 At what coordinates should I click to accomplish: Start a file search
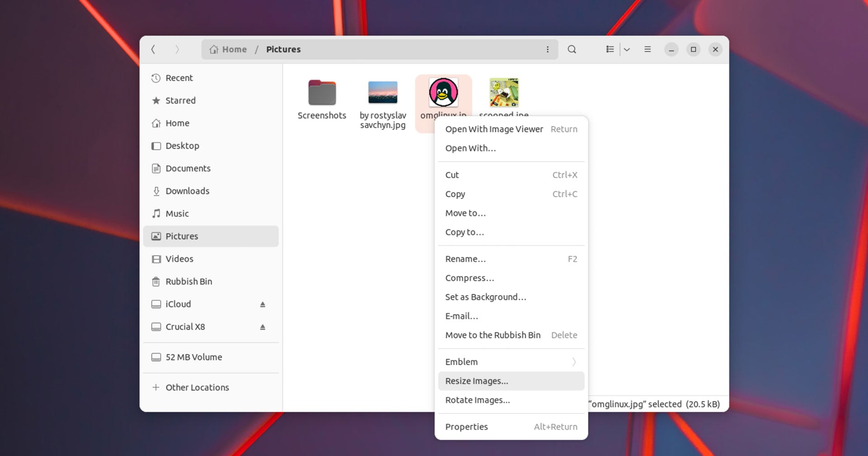tap(572, 49)
